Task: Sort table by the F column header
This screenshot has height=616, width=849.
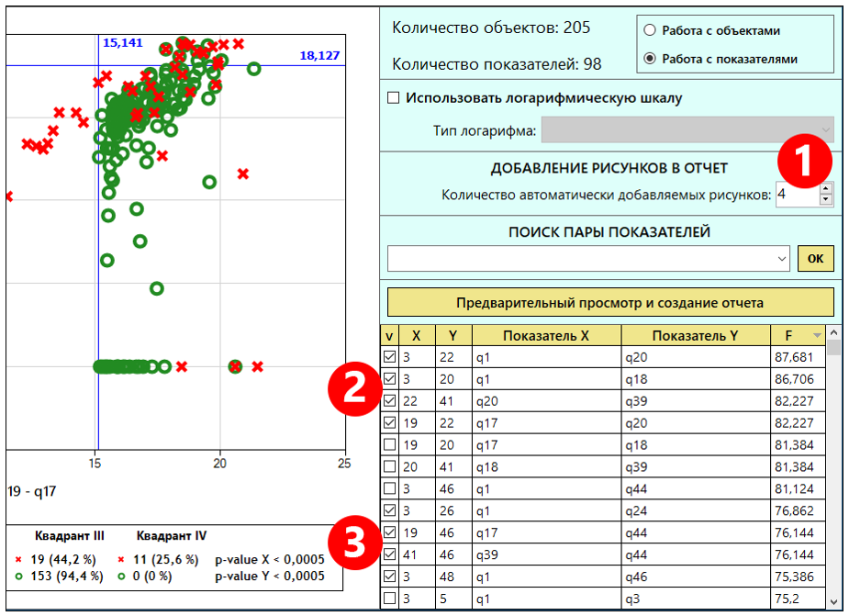Action: (x=798, y=336)
